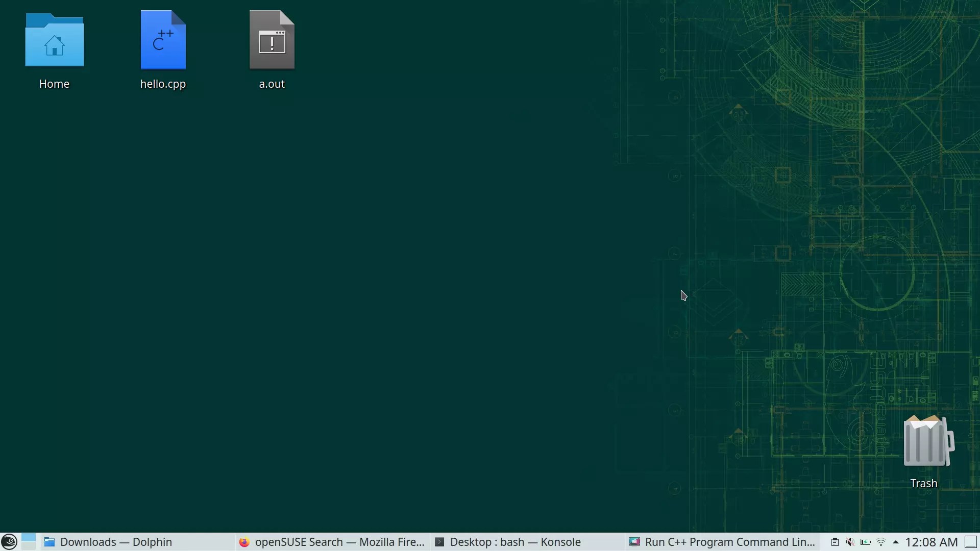Image resolution: width=980 pixels, height=551 pixels.
Task: Click the 12:08 AM clock
Action: click(931, 542)
